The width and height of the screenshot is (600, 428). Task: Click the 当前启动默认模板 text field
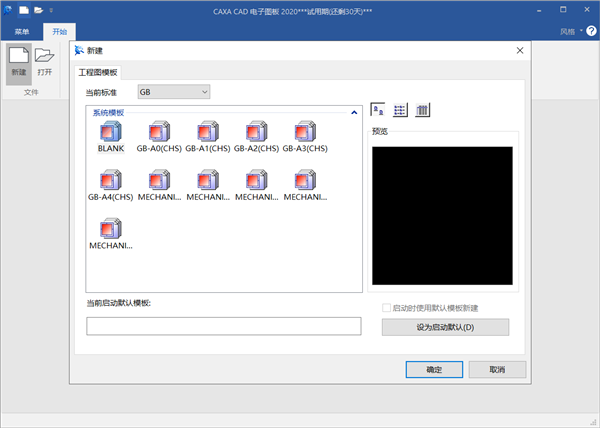(x=224, y=326)
